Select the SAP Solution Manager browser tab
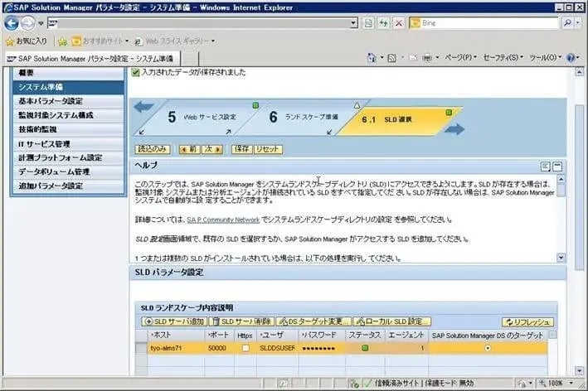This screenshot has height=391, width=588. pyautogui.click(x=92, y=59)
